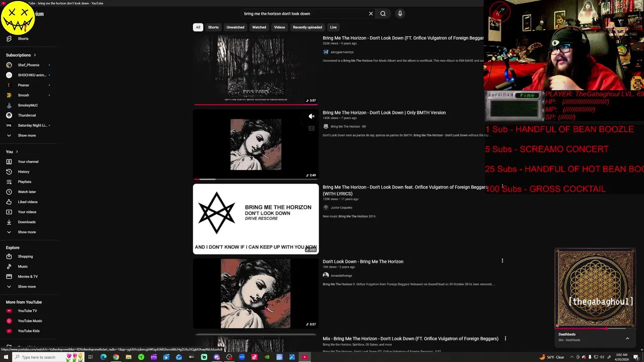Open Shef_Phoenix subscription channel

click(28, 65)
